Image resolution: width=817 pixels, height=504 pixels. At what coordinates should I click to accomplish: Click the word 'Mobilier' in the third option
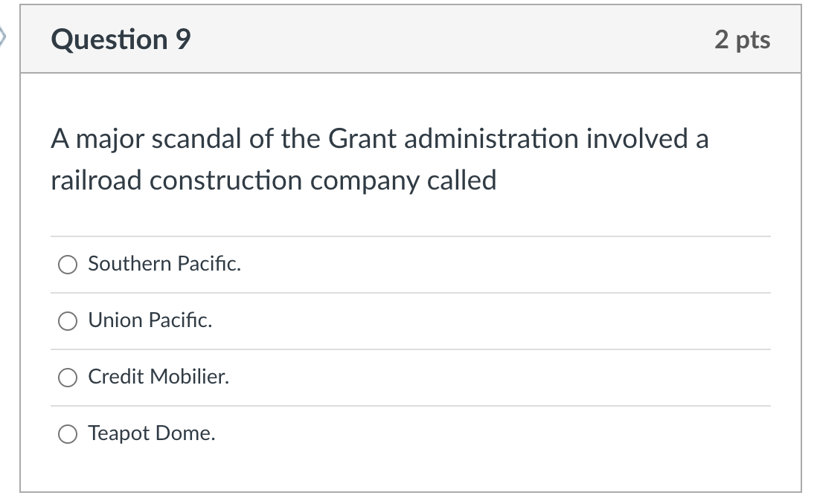(190, 376)
